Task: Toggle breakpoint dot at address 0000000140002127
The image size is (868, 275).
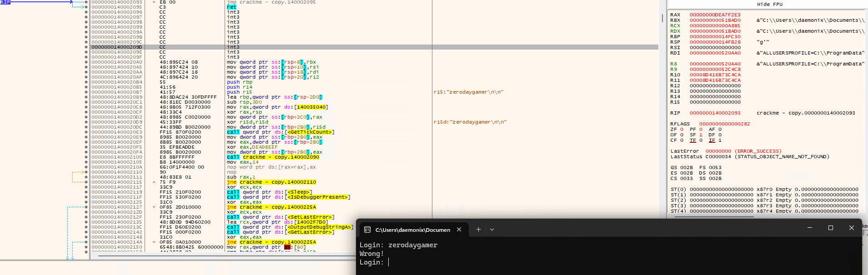Action: (x=86, y=207)
